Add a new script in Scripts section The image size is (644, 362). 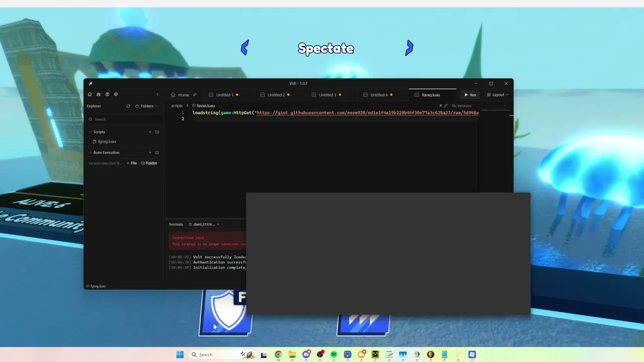[x=150, y=132]
